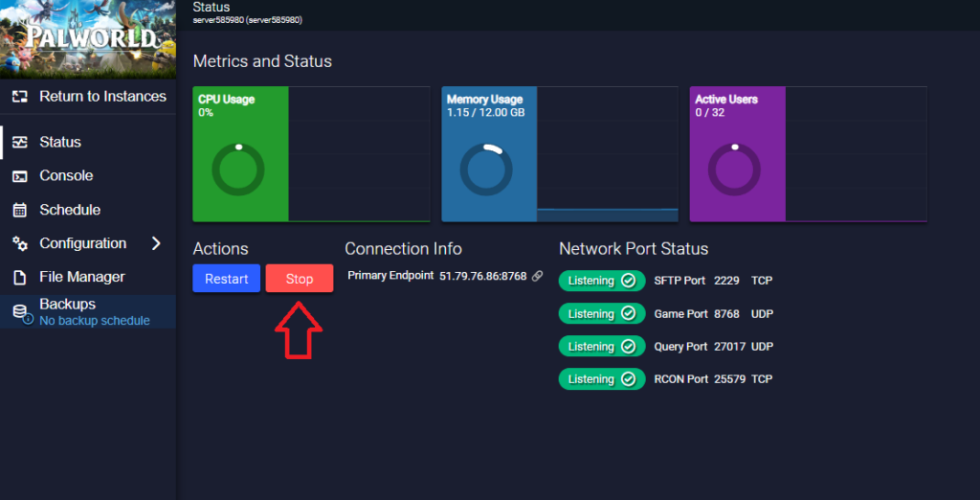Screen dimensions: 980x500
Task: Click the RCON Port Listening checkmark icon
Action: [x=628, y=379]
